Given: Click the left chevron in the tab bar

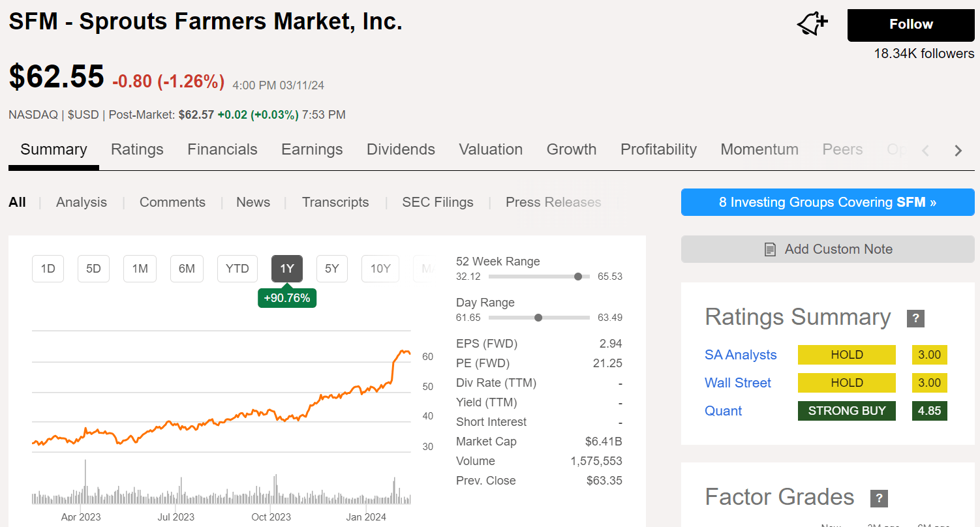Looking at the screenshot, I should click(x=926, y=150).
